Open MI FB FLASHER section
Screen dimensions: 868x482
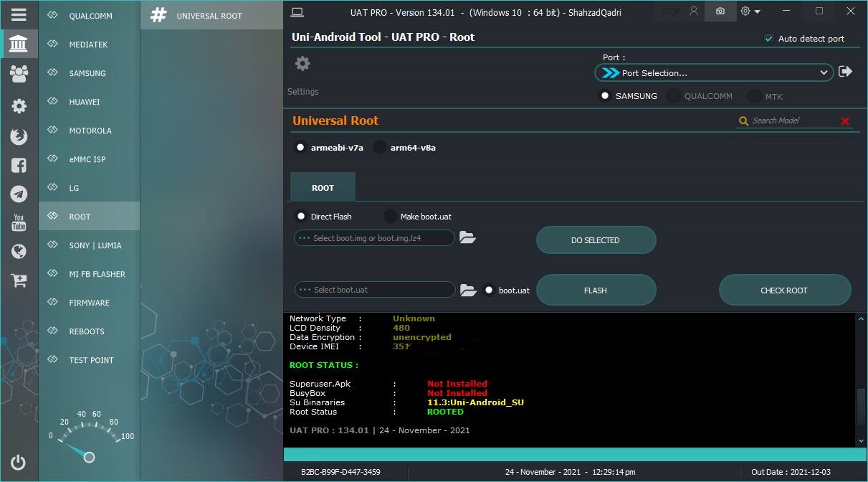[x=90, y=274]
